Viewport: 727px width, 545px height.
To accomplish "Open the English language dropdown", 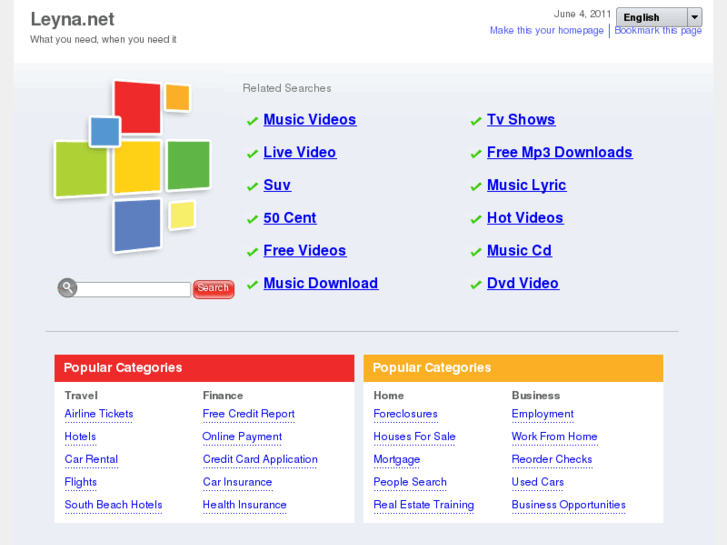I will click(659, 17).
